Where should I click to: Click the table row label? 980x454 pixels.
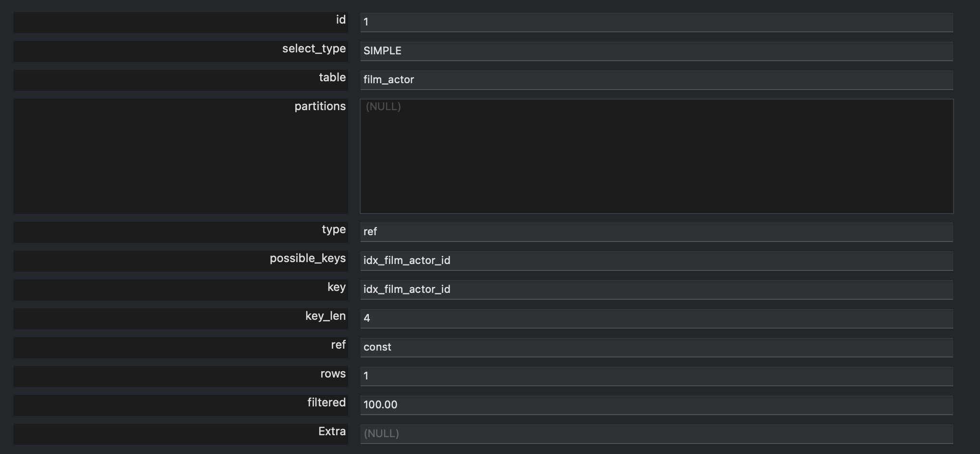click(x=332, y=78)
